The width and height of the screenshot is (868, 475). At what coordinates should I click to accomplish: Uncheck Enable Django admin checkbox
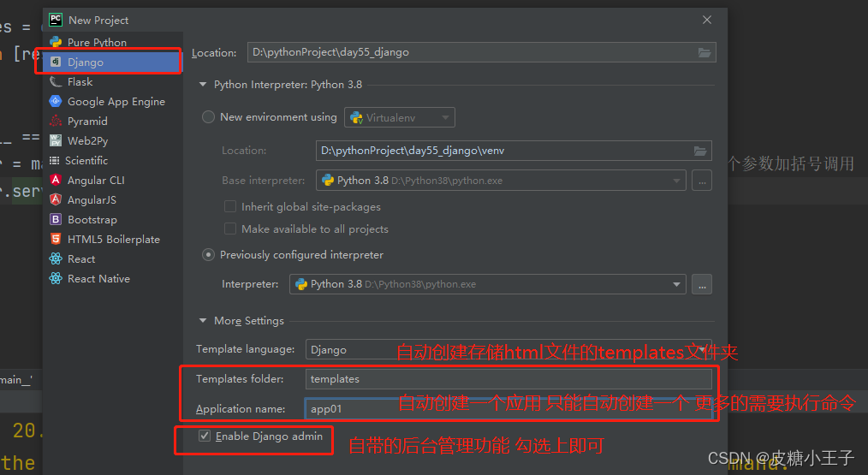point(205,436)
